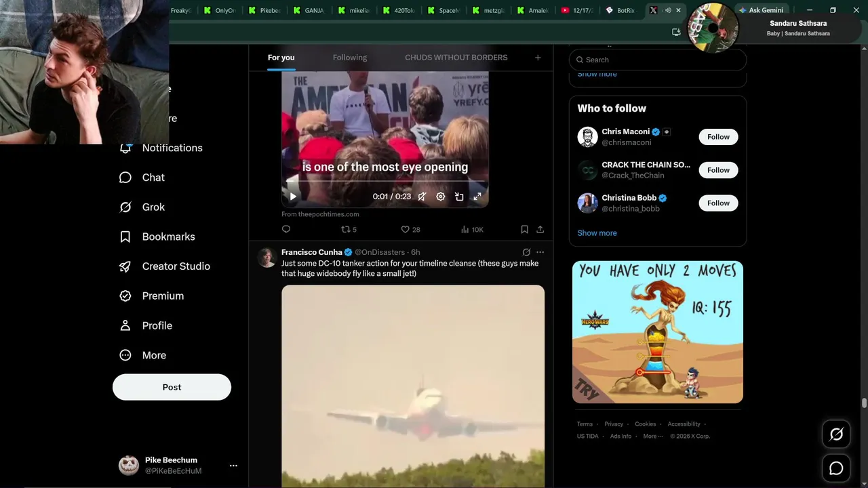Open the floating Grok button

836,434
